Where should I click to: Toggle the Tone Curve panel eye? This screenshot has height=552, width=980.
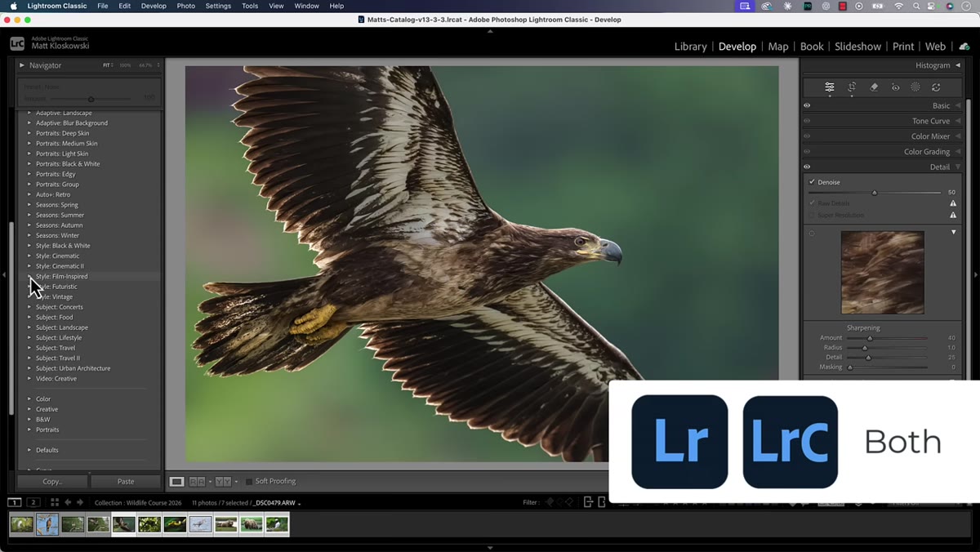807,121
